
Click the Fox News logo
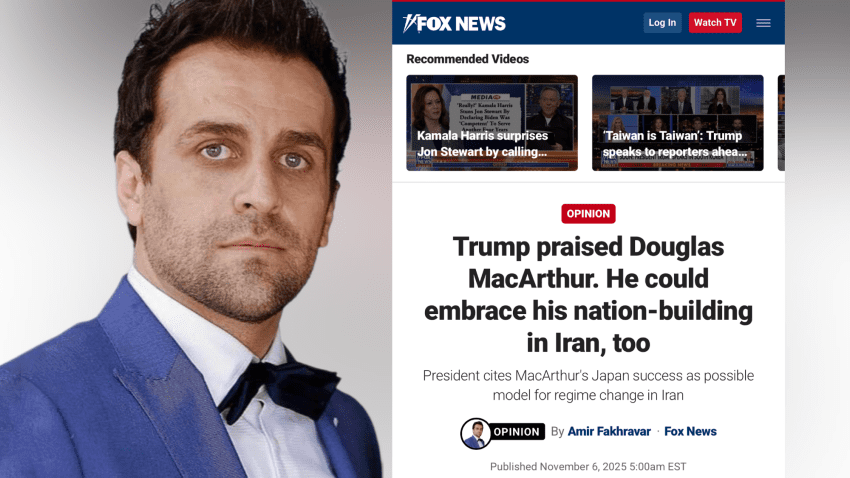pyautogui.click(x=454, y=23)
